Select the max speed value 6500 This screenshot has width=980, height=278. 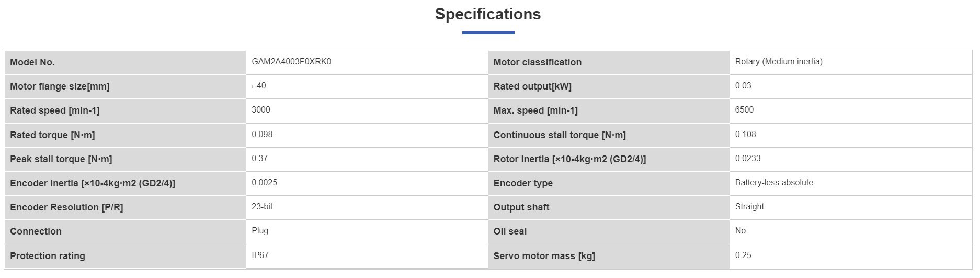[x=744, y=110]
